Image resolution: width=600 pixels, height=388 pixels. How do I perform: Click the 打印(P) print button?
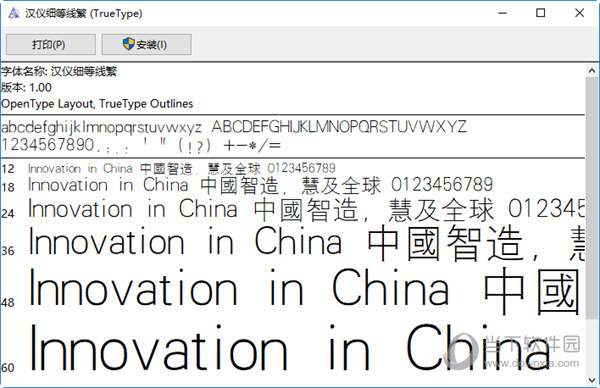pyautogui.click(x=51, y=45)
